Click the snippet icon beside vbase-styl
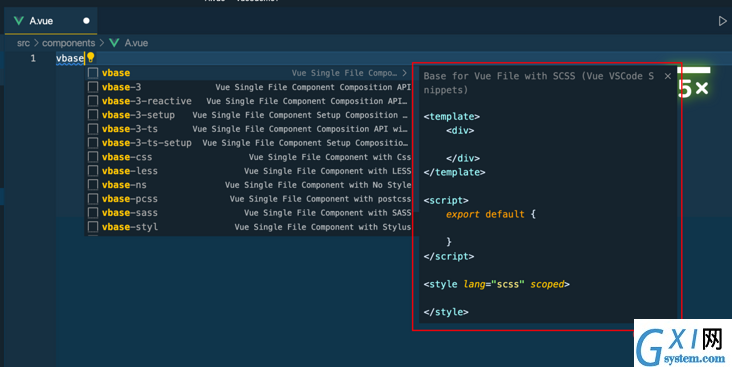 click(93, 227)
